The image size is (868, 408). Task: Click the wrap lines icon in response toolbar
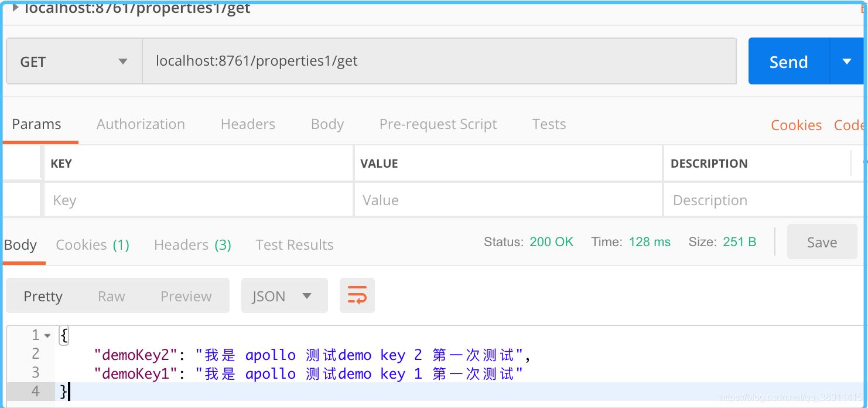357,295
